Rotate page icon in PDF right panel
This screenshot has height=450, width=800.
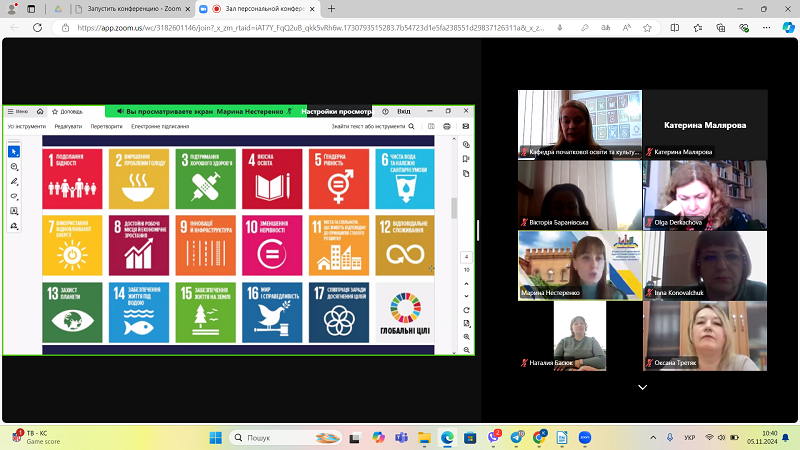[466, 310]
